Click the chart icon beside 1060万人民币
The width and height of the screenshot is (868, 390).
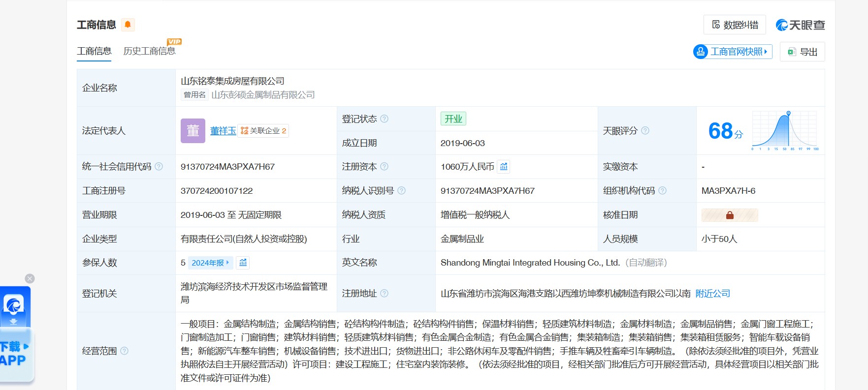[504, 167]
